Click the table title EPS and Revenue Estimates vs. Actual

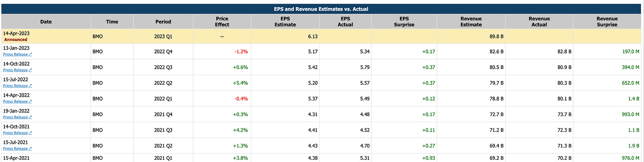point(322,9)
